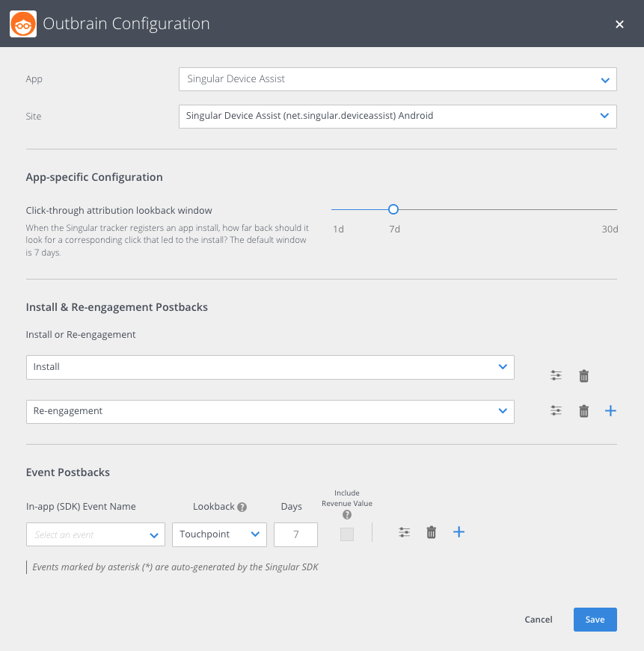644x651 pixels.
Task: Add another postback with plus beside Re-engagement
Action: click(x=610, y=411)
